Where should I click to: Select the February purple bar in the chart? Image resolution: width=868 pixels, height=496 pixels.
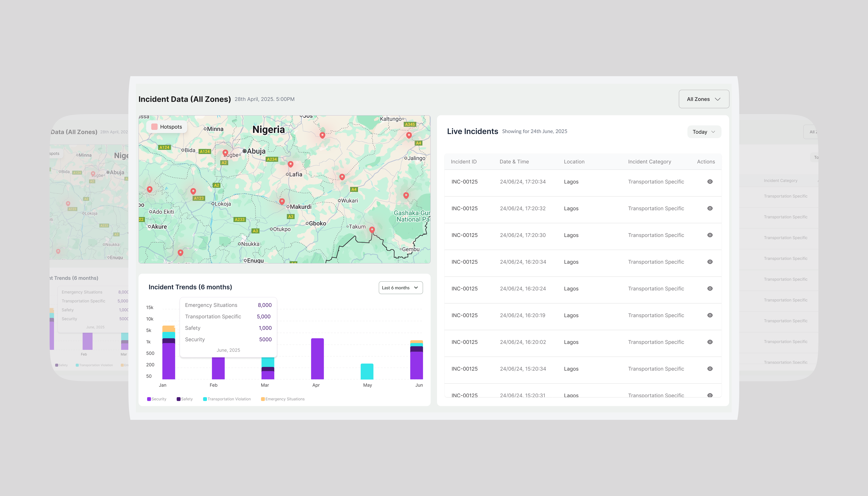pos(218,368)
